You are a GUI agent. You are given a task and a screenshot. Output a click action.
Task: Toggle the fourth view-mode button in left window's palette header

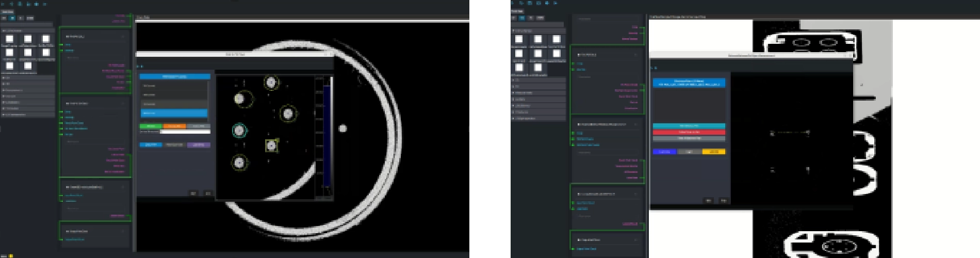(30, 18)
